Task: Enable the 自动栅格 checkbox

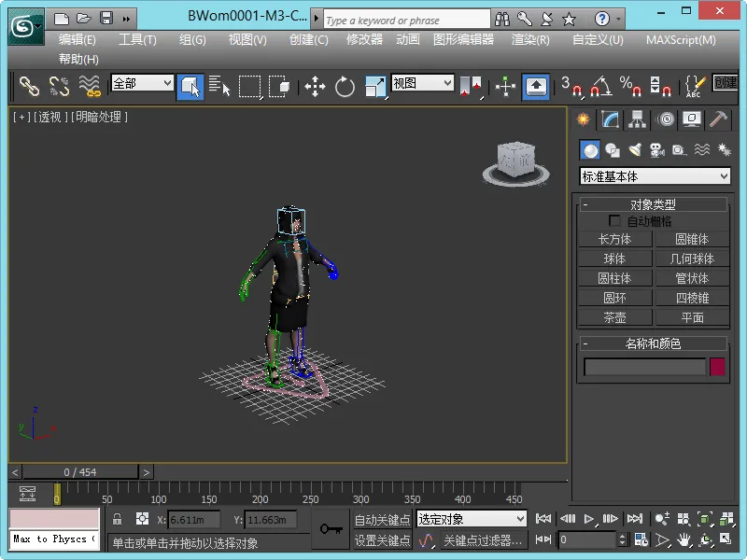Action: 614,221
